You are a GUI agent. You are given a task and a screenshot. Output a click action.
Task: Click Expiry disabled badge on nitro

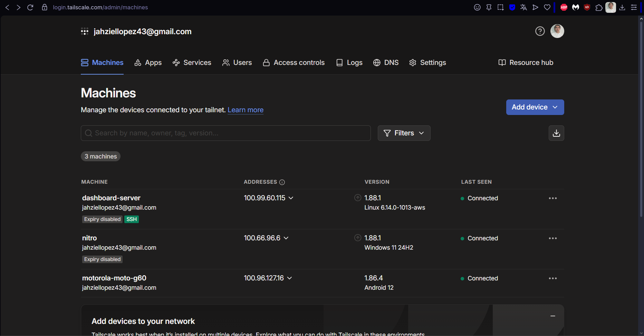click(x=102, y=259)
